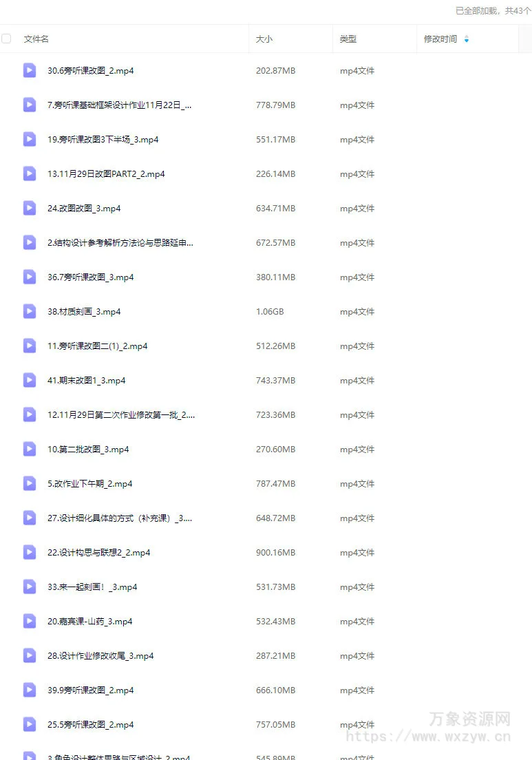Toggle sort arrow next to 修改时间
Image resolution: width=532 pixels, height=760 pixels.
(x=467, y=39)
